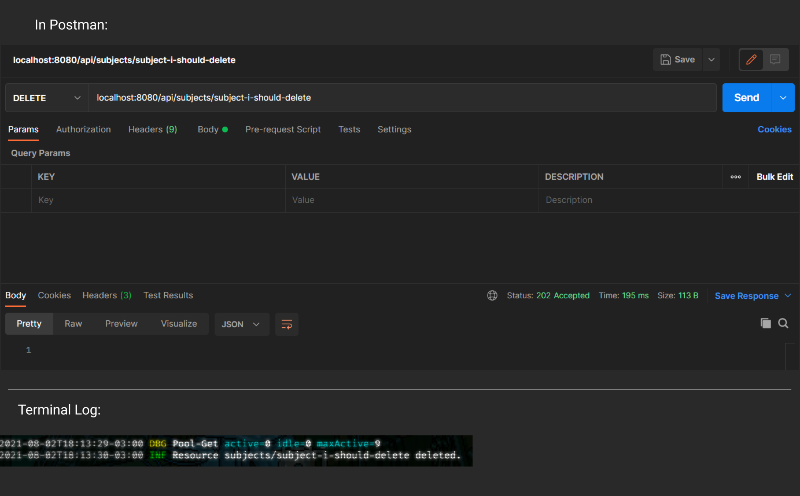Select the Pretty view
Viewport: 800px width, 496px height.
29,324
